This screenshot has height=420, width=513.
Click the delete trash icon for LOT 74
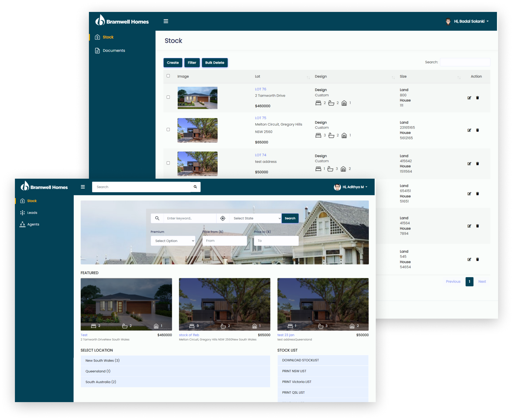pyautogui.click(x=477, y=163)
